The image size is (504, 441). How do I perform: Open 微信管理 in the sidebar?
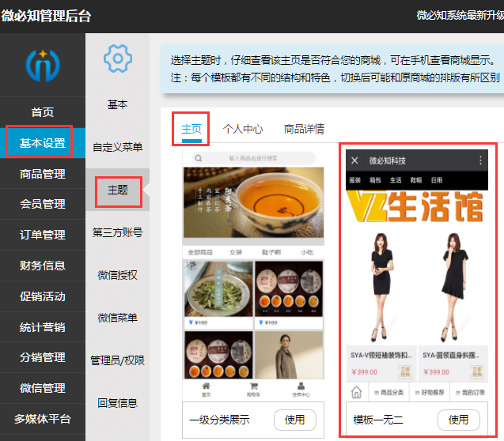point(43,388)
